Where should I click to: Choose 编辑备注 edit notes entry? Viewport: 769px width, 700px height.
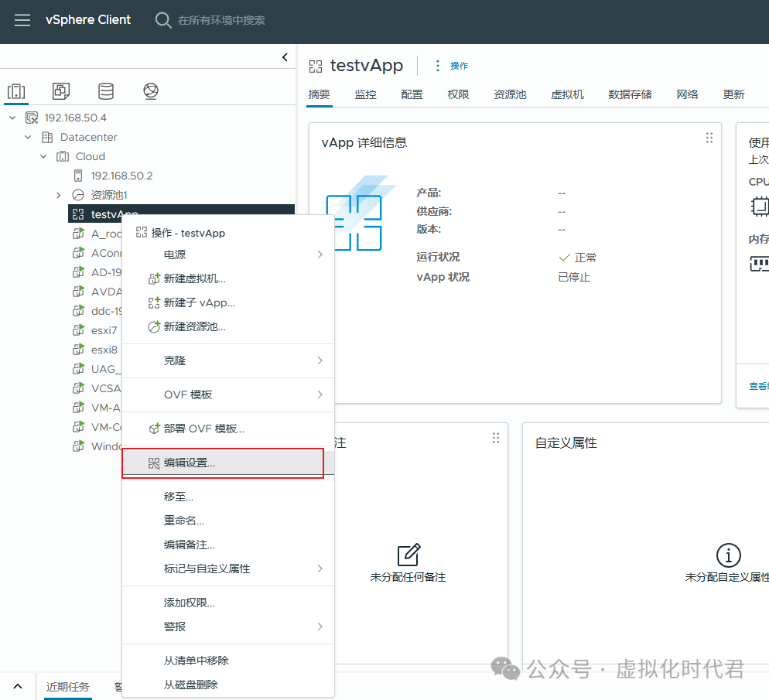[x=228, y=545]
